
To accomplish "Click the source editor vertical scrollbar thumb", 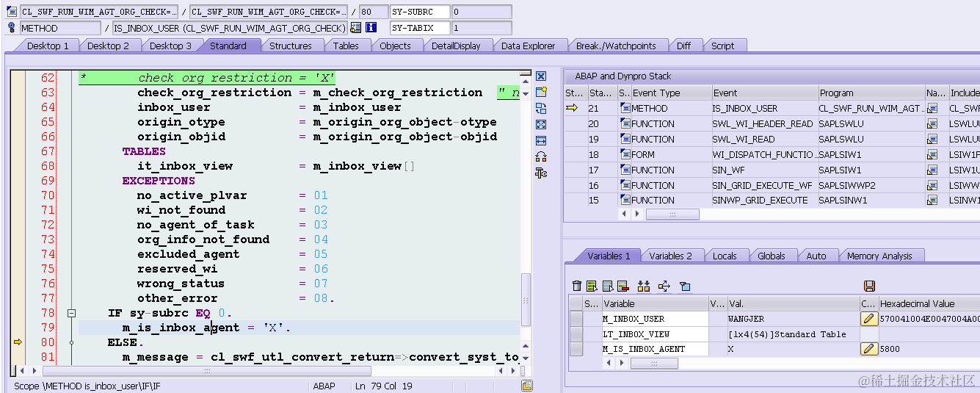I will tap(526, 300).
